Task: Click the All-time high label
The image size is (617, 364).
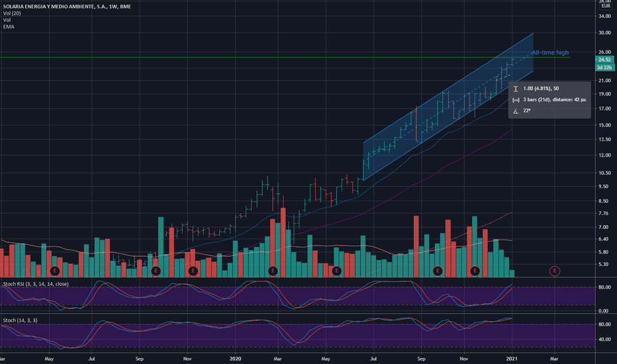Action: point(550,52)
